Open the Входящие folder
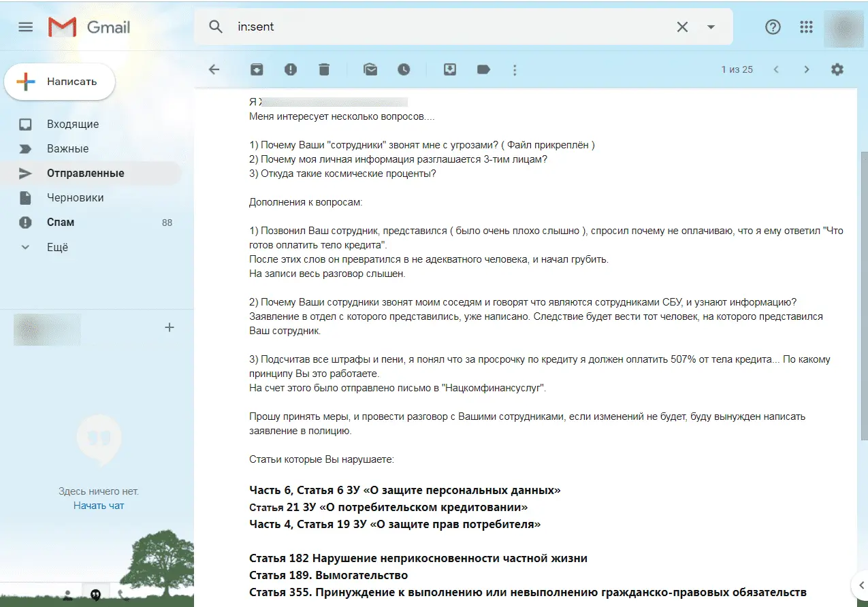Screen dimensions: 868x607 tap(73, 124)
